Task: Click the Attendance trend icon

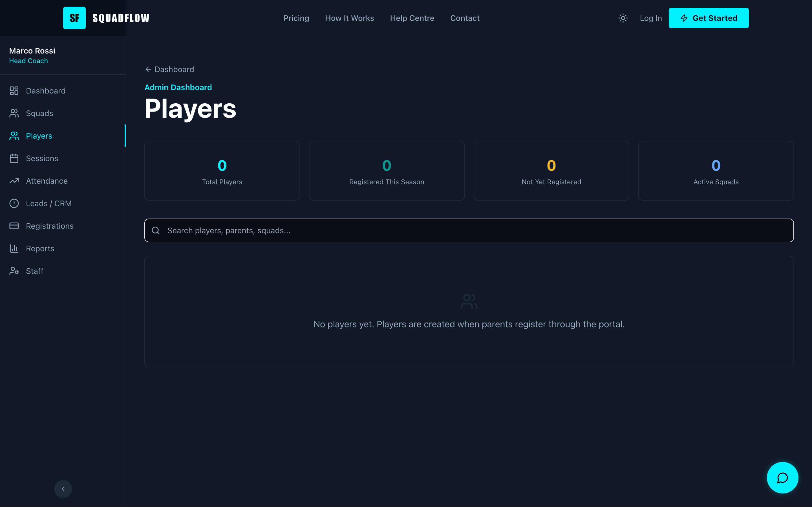Action: click(14, 181)
